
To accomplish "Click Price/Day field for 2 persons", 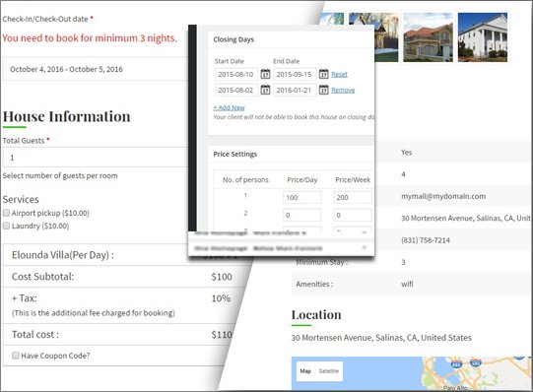I will (x=301, y=215).
